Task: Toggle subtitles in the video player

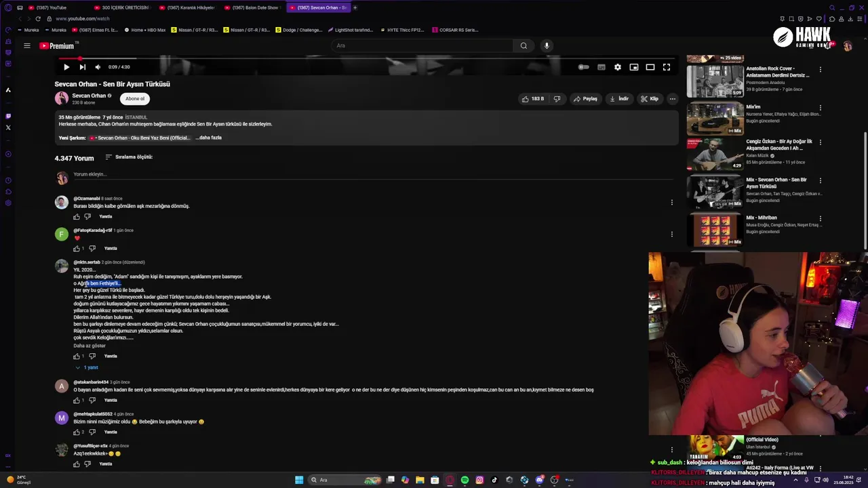Action: click(x=601, y=67)
